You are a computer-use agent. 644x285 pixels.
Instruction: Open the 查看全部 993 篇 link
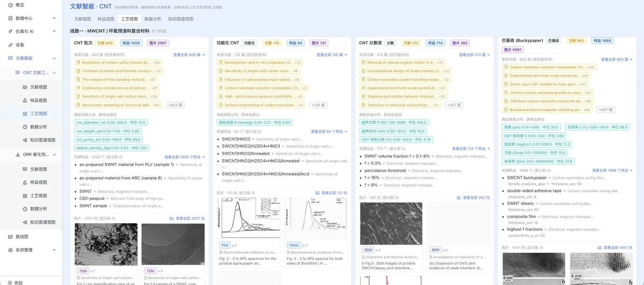[x=617, y=60]
